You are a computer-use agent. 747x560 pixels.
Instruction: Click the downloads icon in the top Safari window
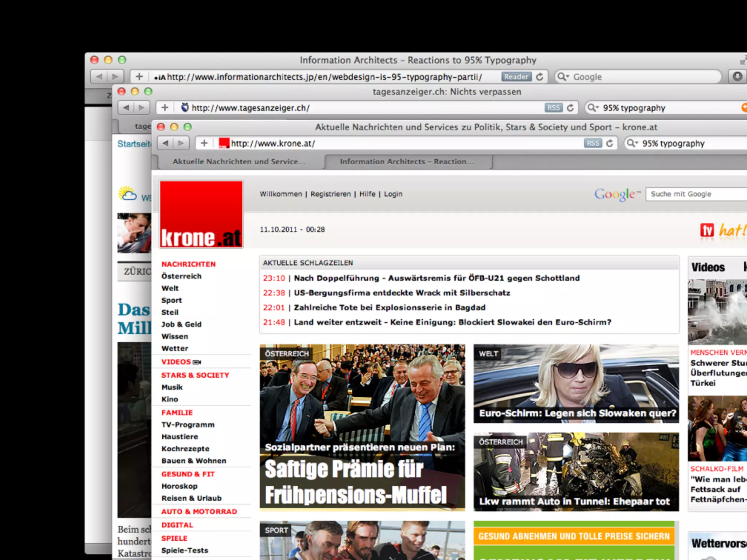coord(737,77)
